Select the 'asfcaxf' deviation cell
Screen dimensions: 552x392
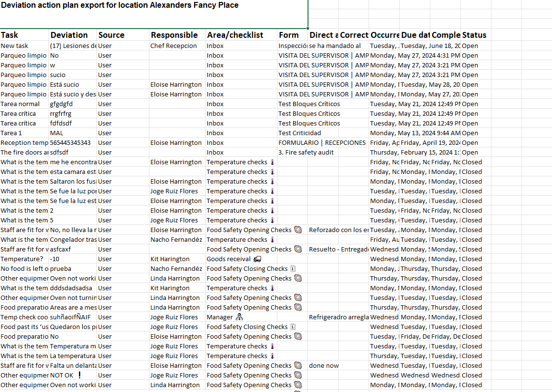point(73,249)
